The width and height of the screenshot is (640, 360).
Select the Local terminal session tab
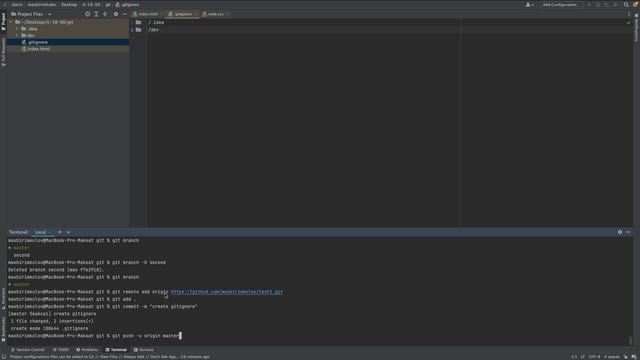tap(42, 232)
